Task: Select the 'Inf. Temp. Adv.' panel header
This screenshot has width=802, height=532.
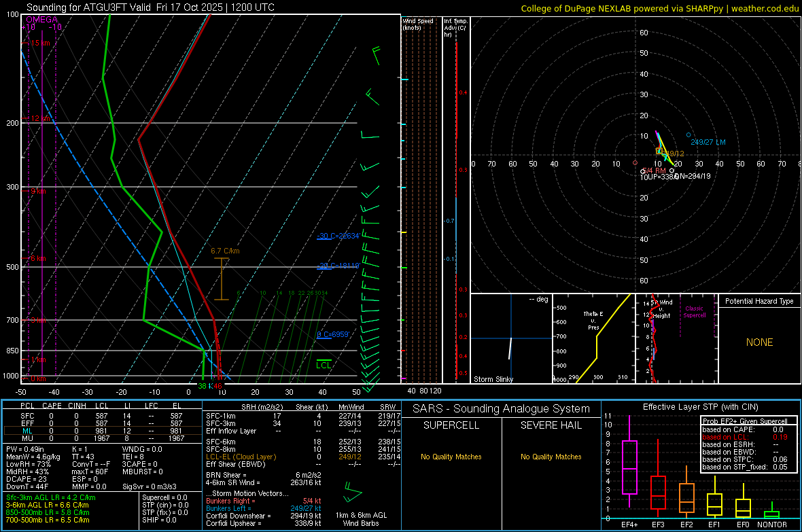Action: coord(455,28)
